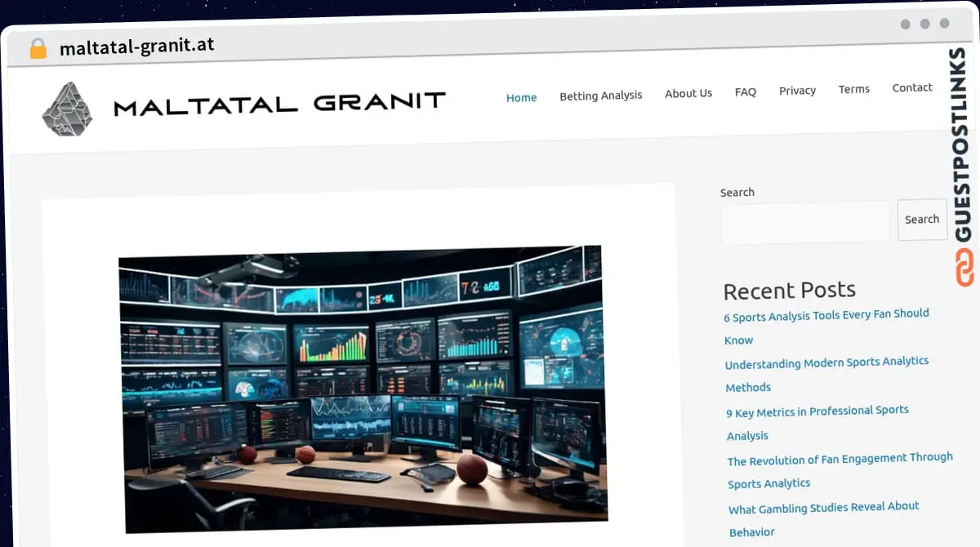
Task: Open the Home menu item
Action: click(x=521, y=97)
